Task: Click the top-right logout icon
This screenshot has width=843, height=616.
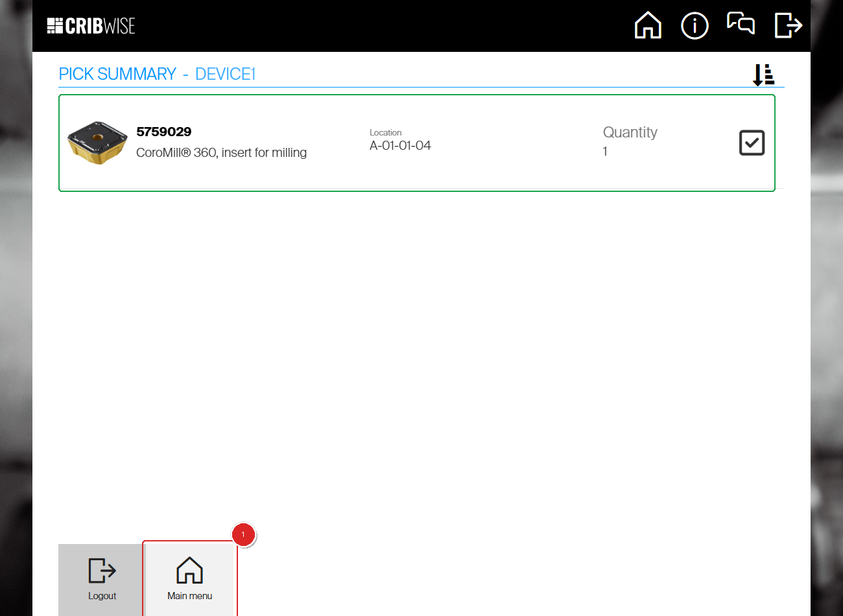Action: coord(789,26)
